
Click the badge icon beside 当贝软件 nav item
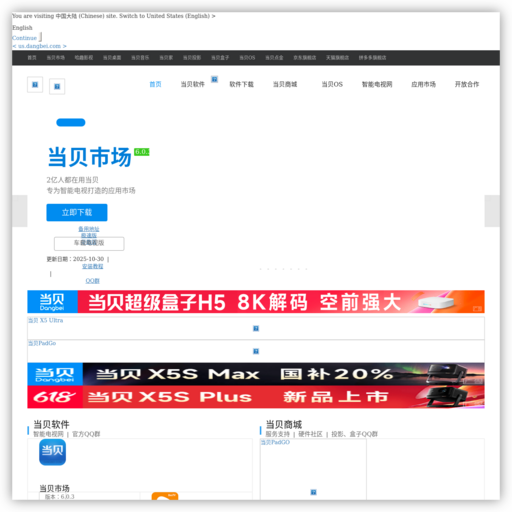coord(214,79)
